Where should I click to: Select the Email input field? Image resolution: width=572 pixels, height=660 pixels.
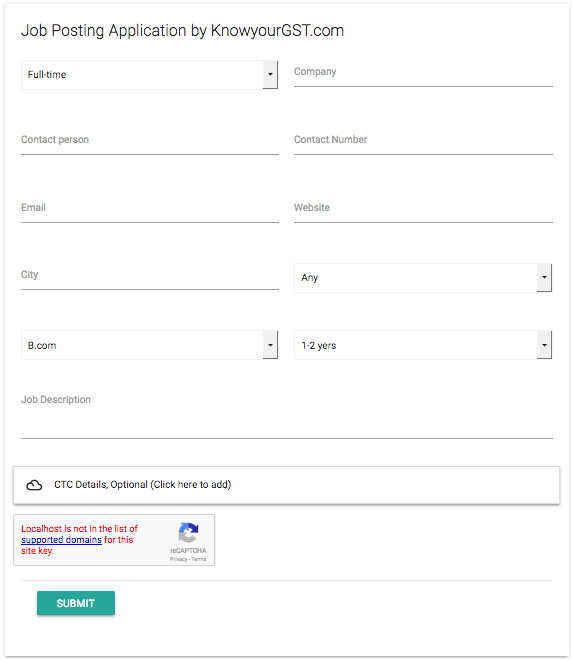[x=150, y=209]
